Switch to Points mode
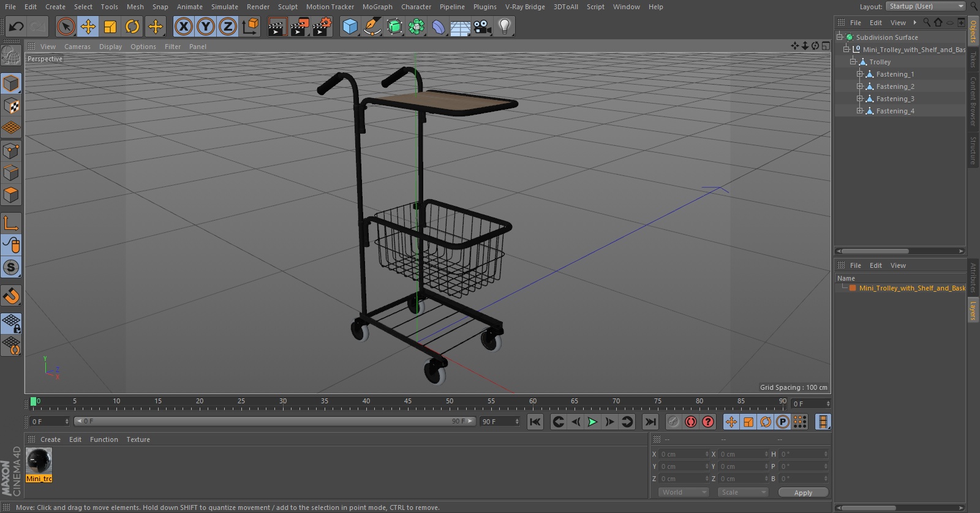 pos(11,151)
